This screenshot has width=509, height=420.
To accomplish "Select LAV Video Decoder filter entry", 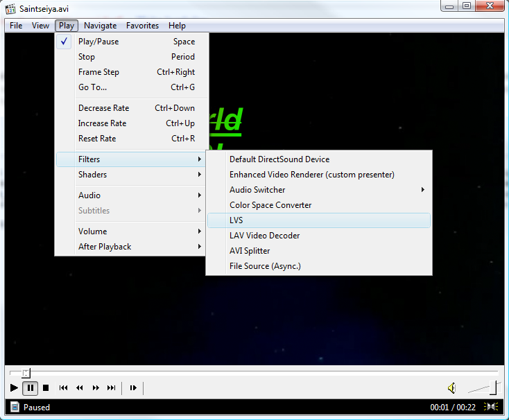I will (265, 236).
